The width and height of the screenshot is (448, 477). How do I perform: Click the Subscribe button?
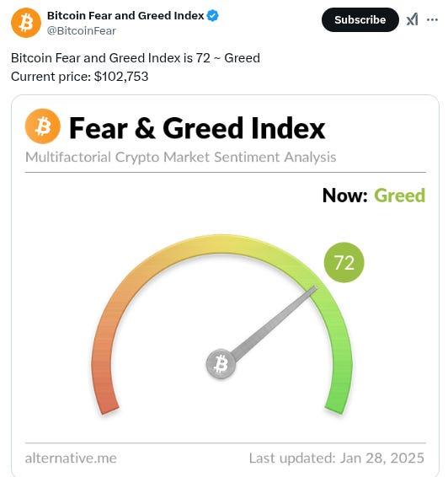tap(360, 19)
